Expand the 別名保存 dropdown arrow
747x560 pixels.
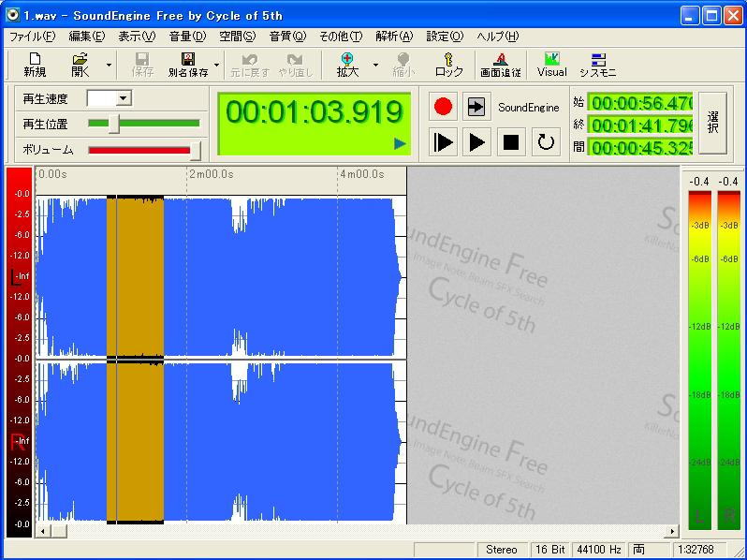pos(217,65)
